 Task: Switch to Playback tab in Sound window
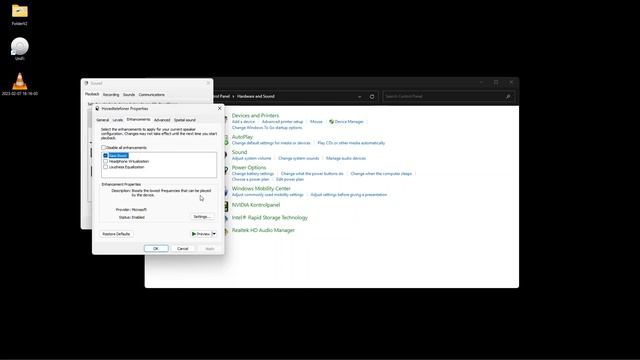[92, 94]
